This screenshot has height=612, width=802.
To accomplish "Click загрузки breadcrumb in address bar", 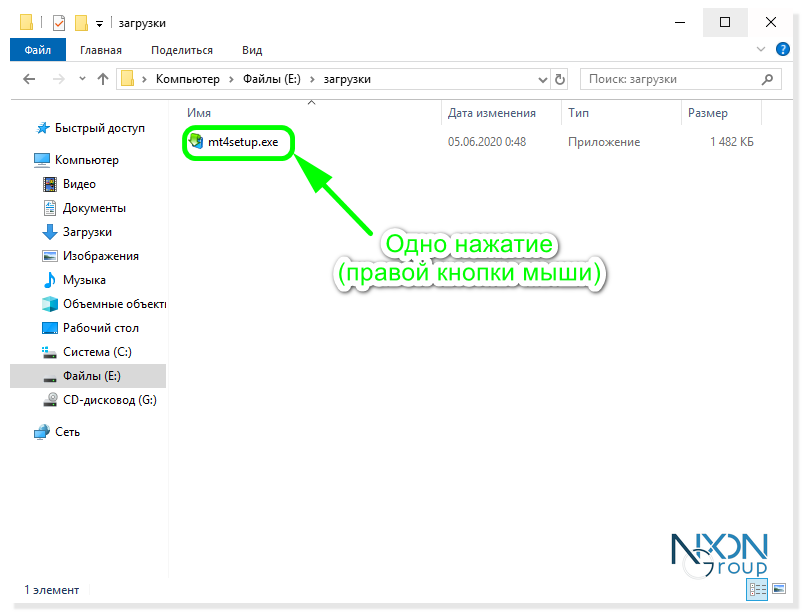I will [x=347, y=79].
